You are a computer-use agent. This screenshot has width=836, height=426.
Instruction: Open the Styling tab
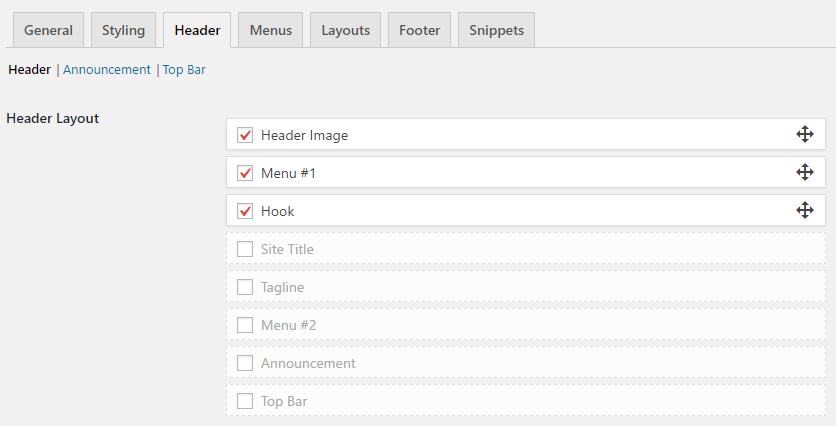point(123,30)
